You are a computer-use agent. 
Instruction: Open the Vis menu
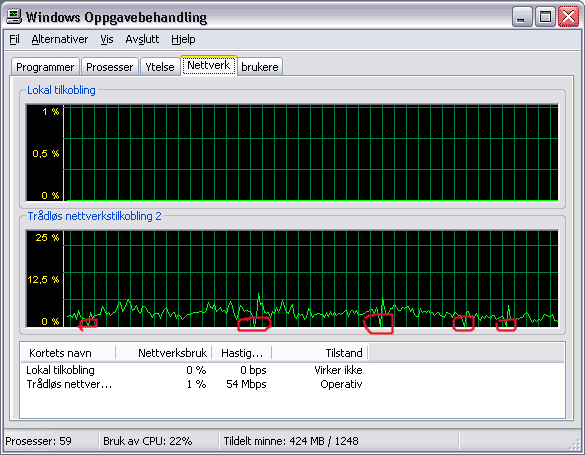tap(107, 39)
